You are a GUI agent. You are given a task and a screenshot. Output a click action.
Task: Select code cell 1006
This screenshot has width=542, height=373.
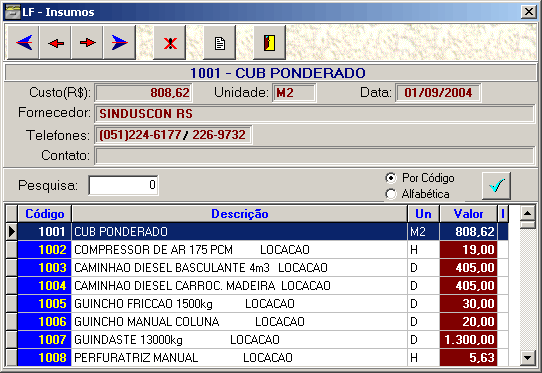(x=44, y=321)
